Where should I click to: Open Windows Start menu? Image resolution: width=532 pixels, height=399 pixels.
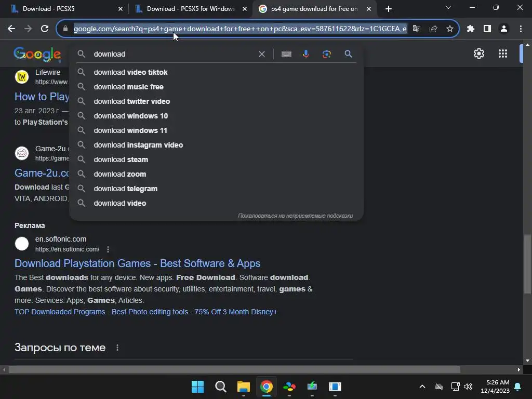pyautogui.click(x=197, y=387)
